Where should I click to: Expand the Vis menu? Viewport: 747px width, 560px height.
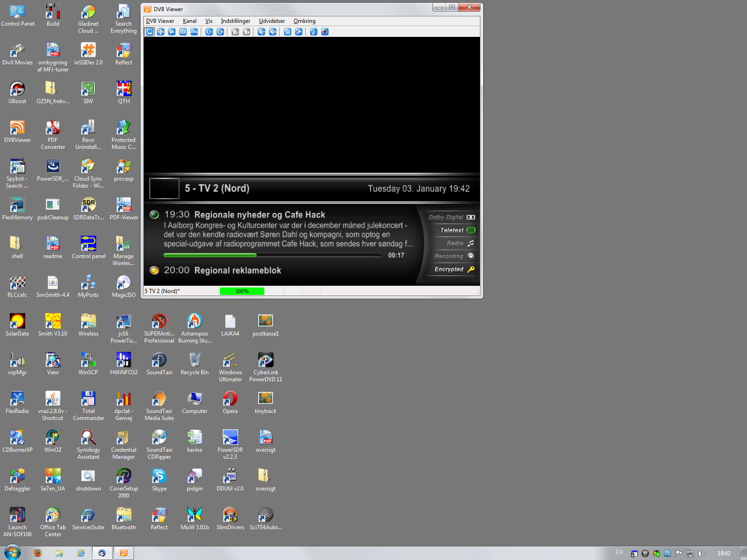(209, 21)
